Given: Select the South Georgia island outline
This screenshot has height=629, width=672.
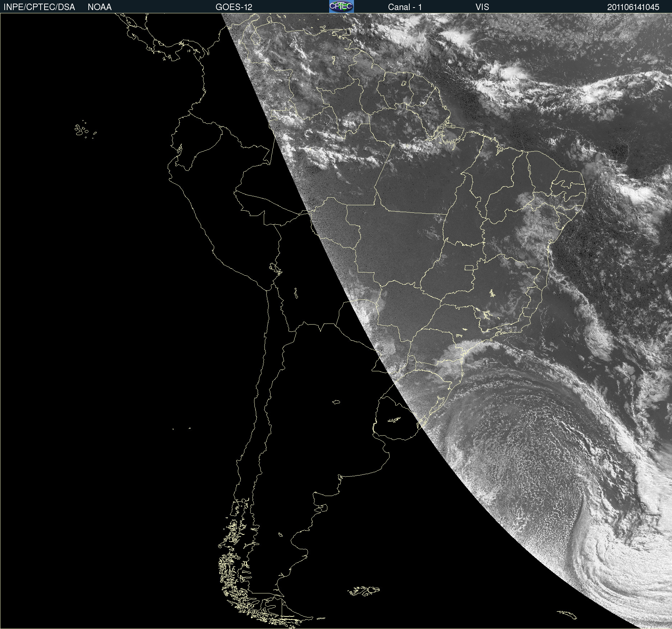Looking at the screenshot, I should pyautogui.click(x=567, y=615).
